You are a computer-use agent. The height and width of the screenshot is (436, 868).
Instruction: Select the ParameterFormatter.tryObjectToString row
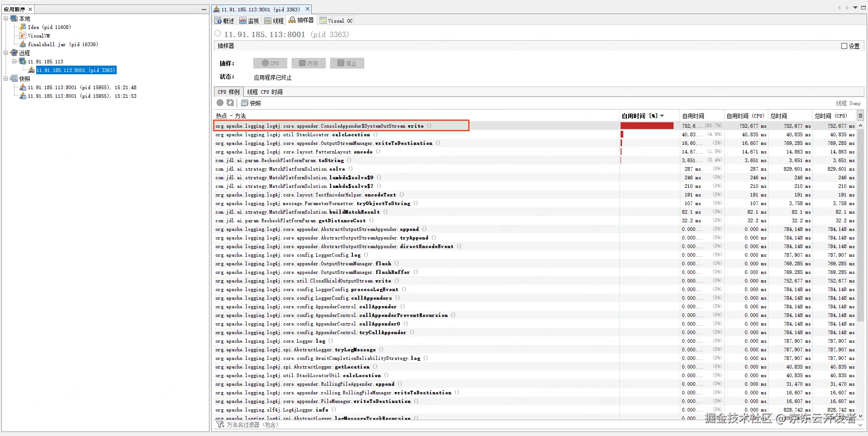click(535, 203)
